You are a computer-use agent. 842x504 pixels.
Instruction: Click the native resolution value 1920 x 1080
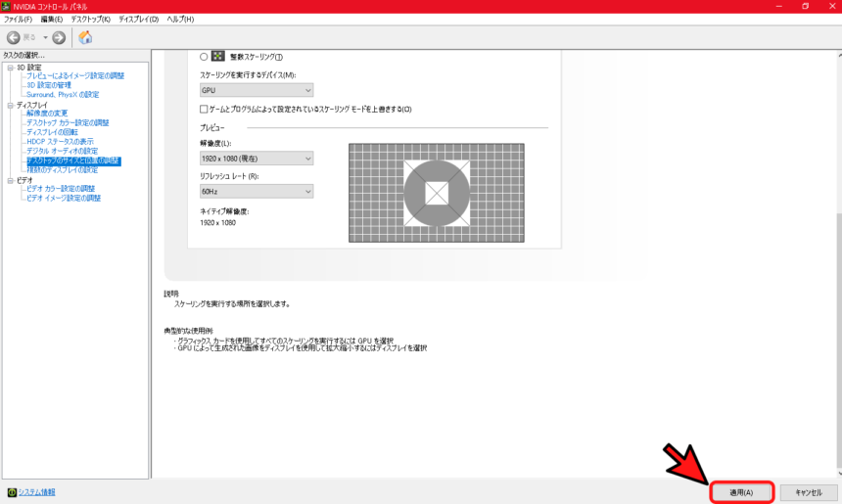[217, 223]
